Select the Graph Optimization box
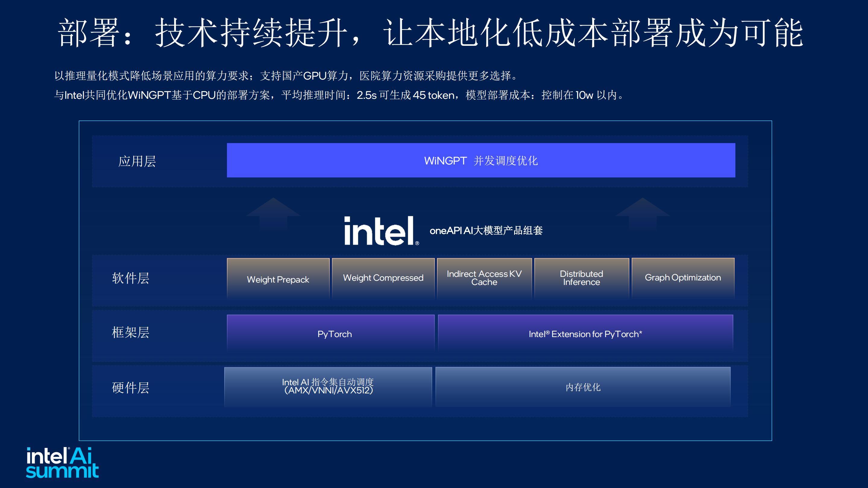Screen dimensions: 868x488 (683, 279)
